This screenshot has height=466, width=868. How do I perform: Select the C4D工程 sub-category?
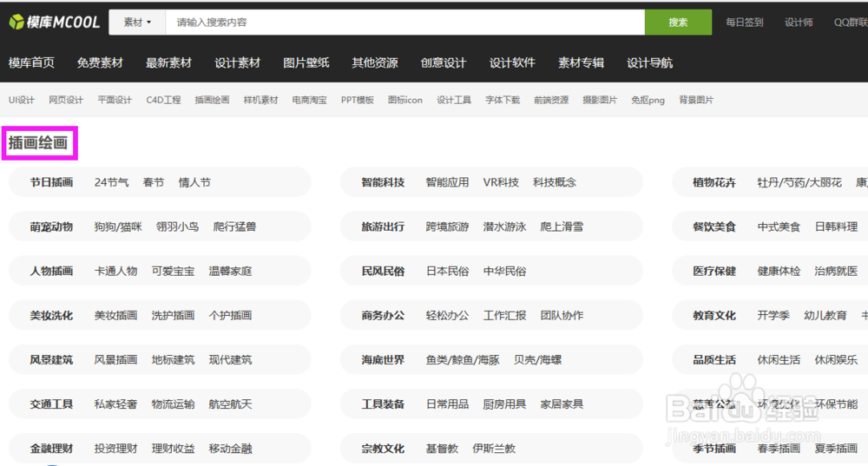click(163, 100)
